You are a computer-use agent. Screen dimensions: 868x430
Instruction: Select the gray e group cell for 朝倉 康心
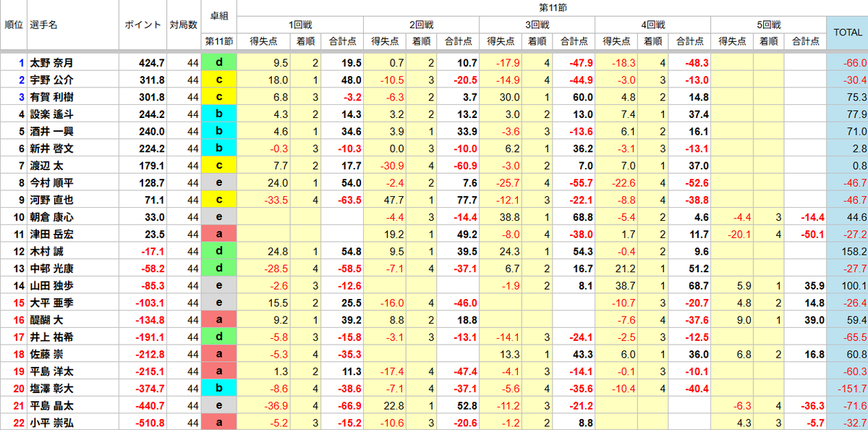pos(218,217)
